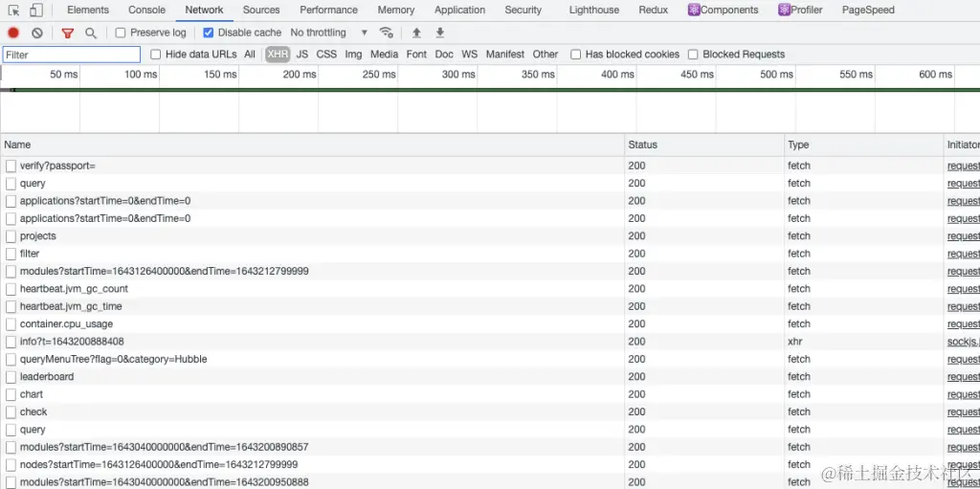This screenshot has width=980, height=489.
Task: Filter requests by Img type
Action: 353,55
